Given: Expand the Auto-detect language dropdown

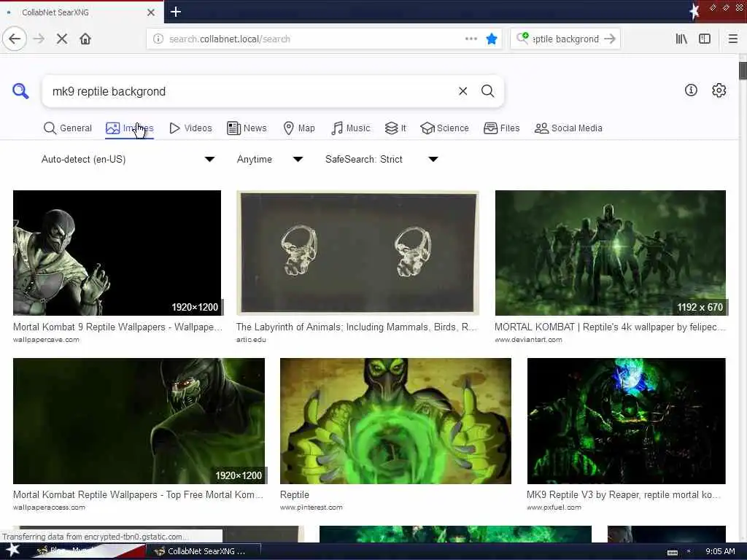Looking at the screenshot, I should pyautogui.click(x=128, y=159).
